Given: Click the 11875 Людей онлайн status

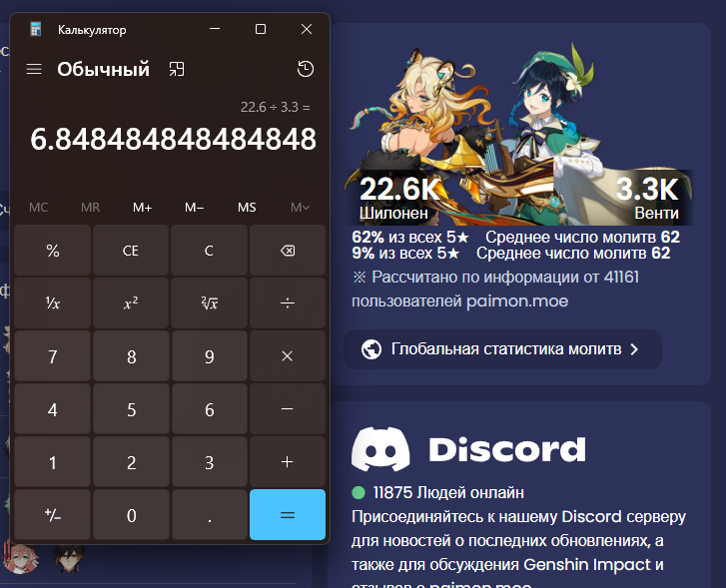Looking at the screenshot, I should [438, 492].
